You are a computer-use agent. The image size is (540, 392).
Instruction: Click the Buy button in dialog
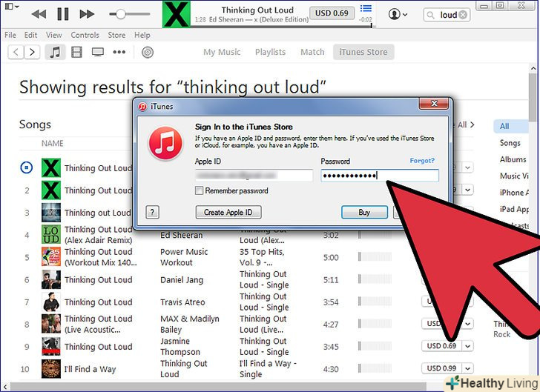[x=364, y=212]
